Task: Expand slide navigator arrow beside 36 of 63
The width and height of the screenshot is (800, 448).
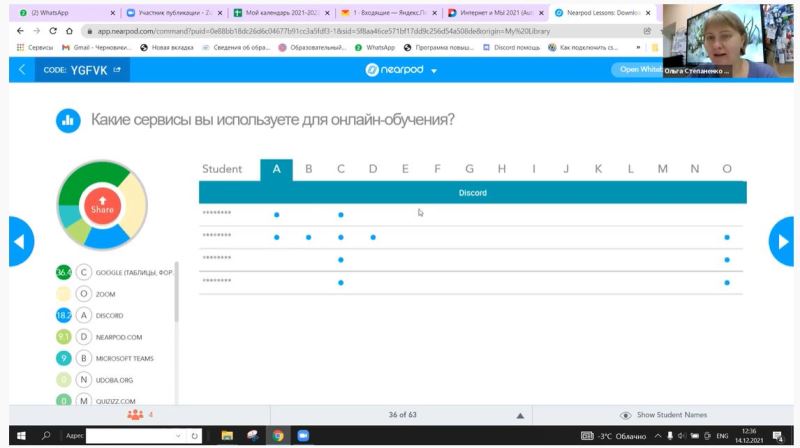Action: (519, 415)
